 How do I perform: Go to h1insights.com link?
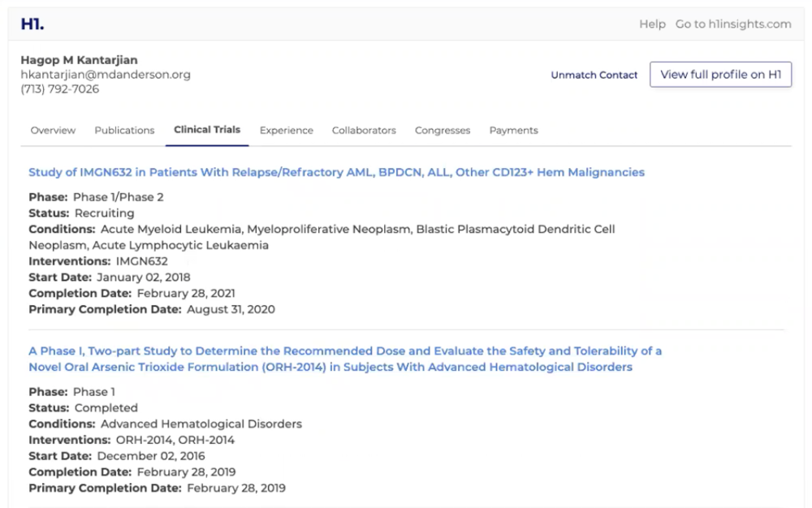coord(732,24)
